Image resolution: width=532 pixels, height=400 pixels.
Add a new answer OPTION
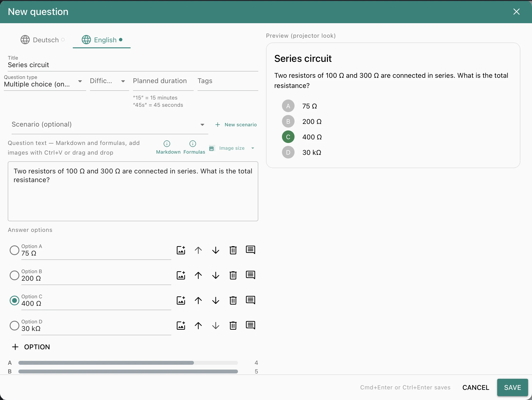31,347
